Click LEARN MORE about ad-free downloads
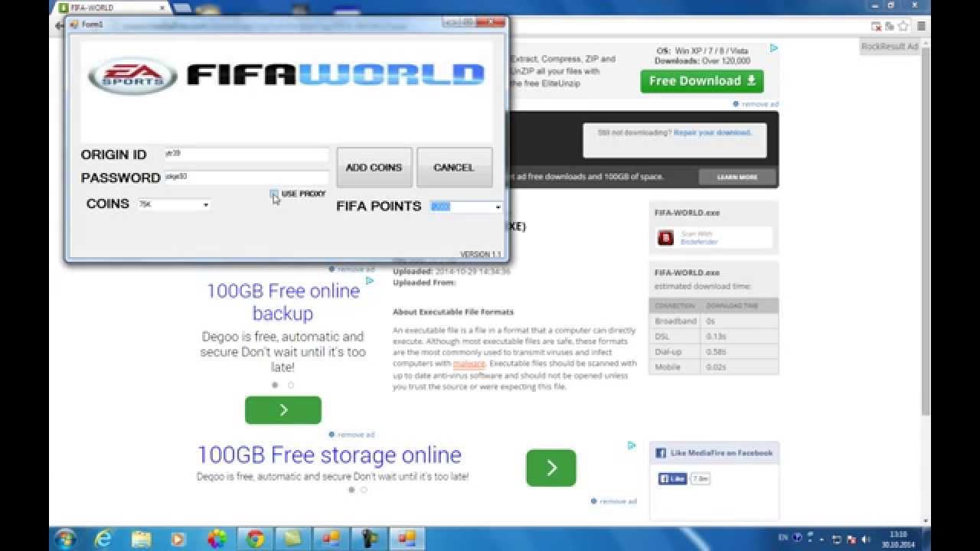This screenshot has width=980, height=551. [x=737, y=177]
